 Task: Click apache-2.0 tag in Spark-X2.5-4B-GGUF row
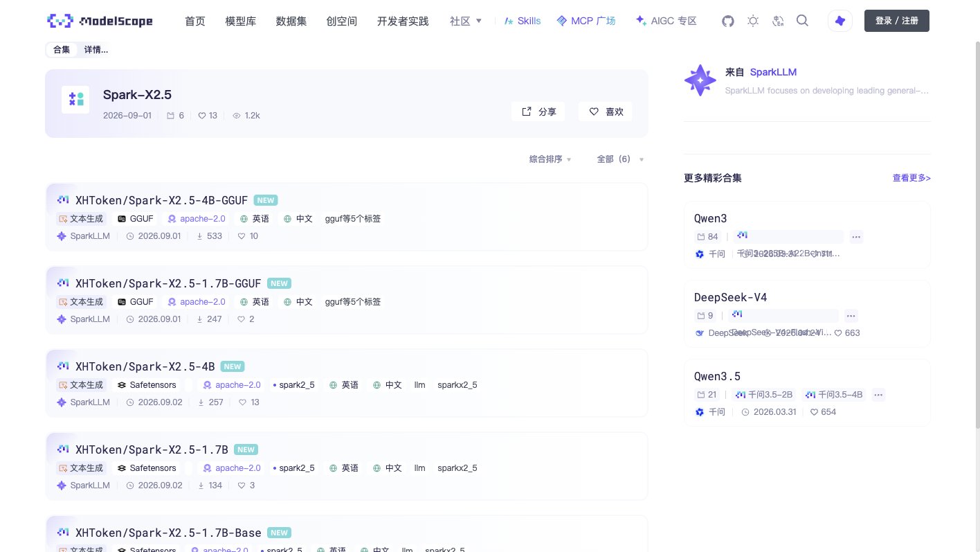click(197, 219)
